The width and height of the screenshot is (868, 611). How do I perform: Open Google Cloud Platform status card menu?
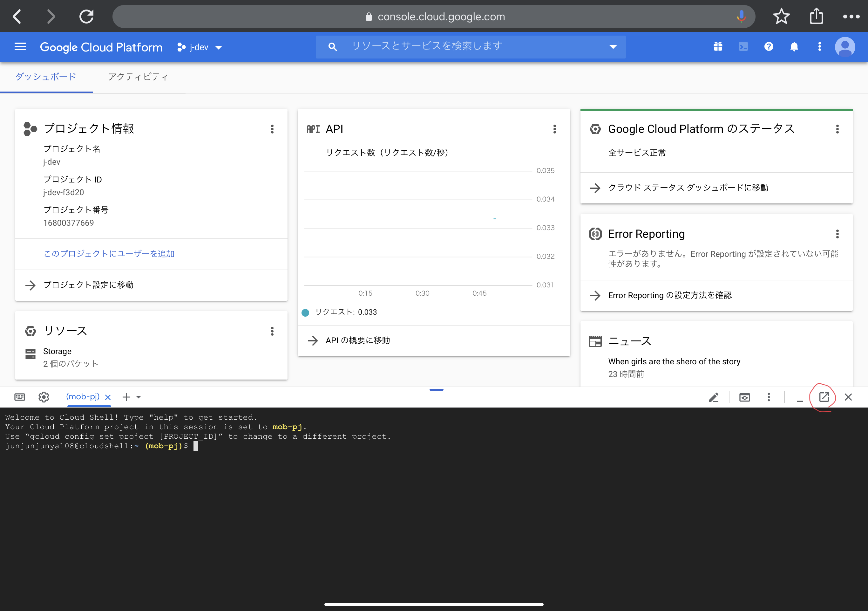tap(837, 129)
